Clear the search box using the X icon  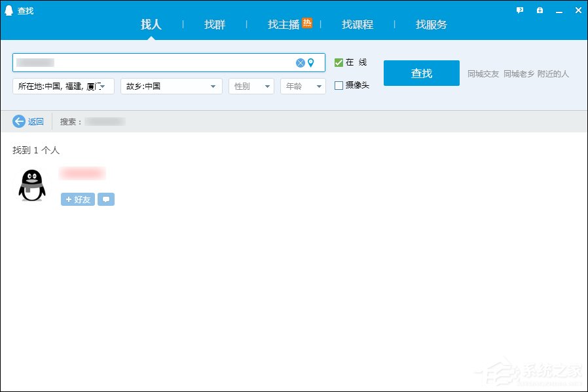click(300, 63)
